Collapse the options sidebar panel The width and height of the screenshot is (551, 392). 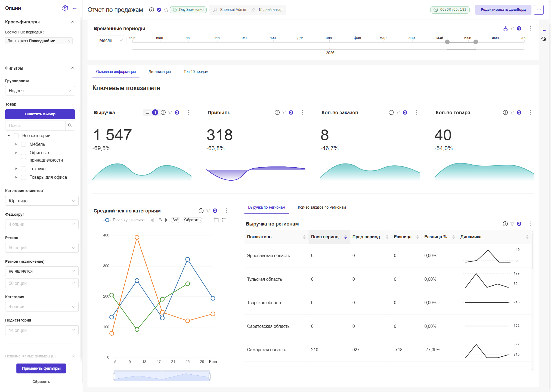point(74,8)
